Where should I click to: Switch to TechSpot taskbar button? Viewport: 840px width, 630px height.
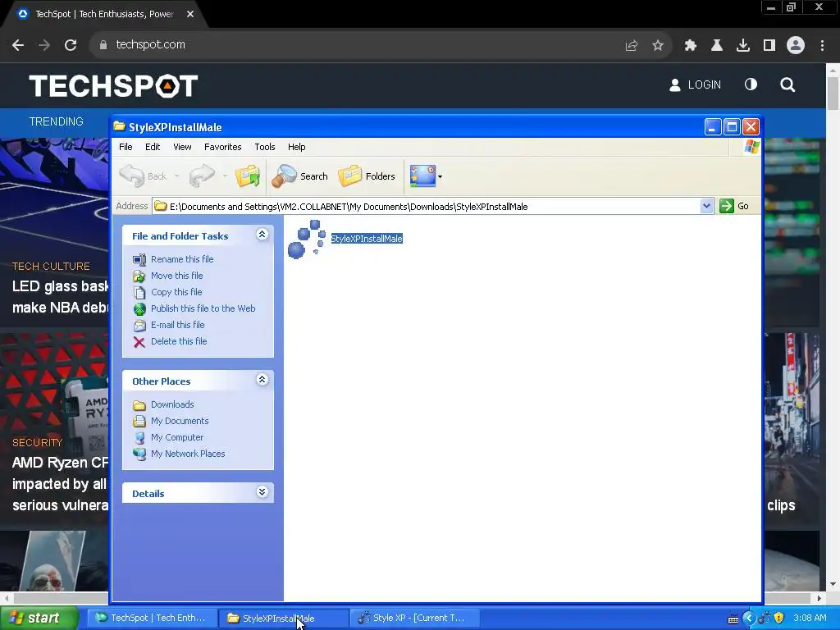point(152,619)
